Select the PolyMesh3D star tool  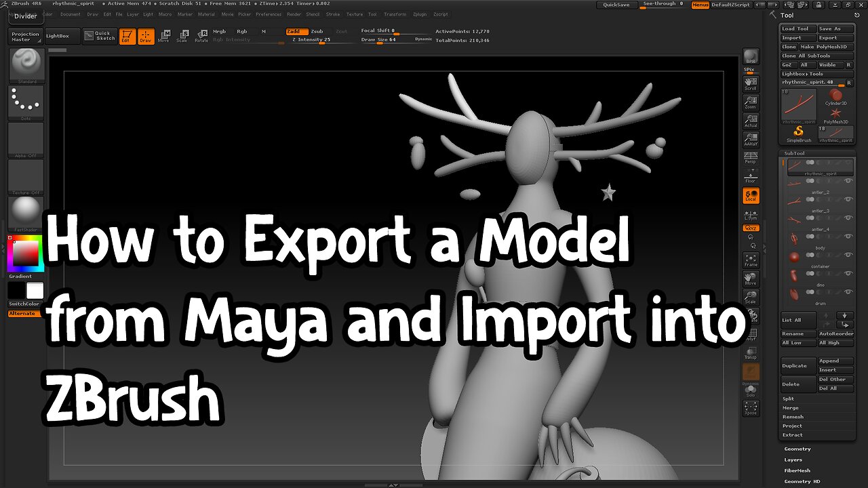point(836,115)
